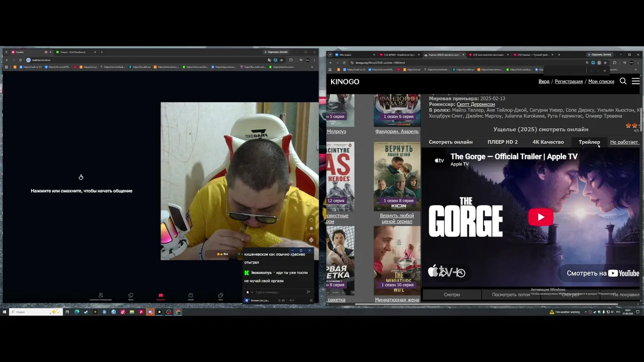
Task: Open the "Вернуть любой ценой" poster thumbnail
Action: (x=397, y=176)
